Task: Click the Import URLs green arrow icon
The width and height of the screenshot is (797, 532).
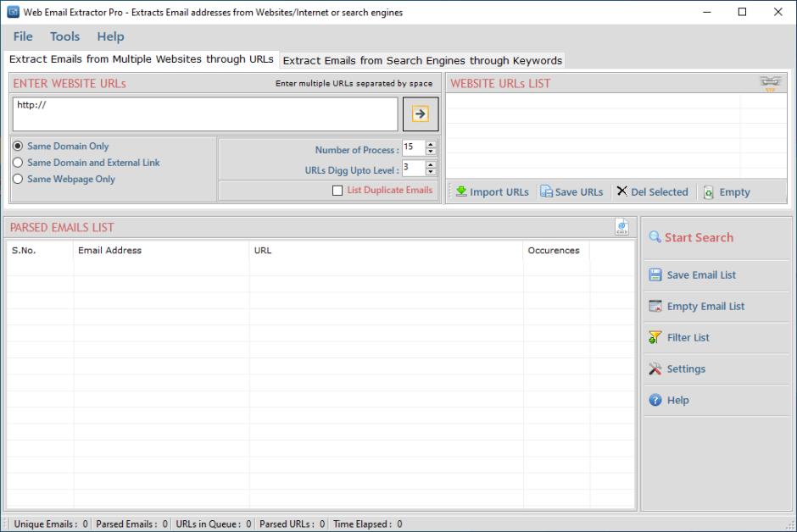Action: point(461,191)
